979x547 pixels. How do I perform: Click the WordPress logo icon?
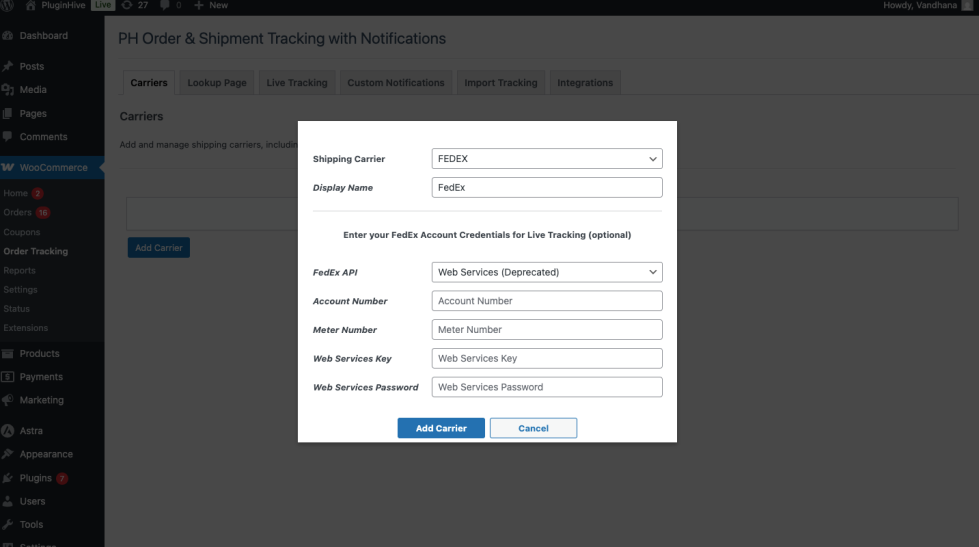(x=8, y=5)
